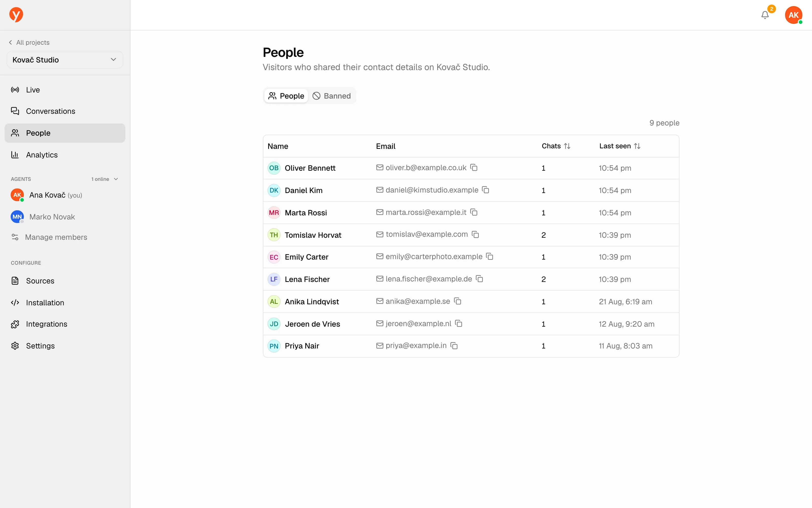Viewport: 812px width, 508px height.
Task: Sort the table by Chats column
Action: [556, 146]
